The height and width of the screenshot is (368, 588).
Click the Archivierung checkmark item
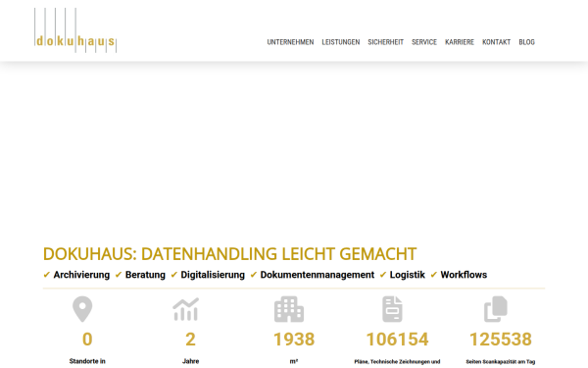(x=76, y=275)
